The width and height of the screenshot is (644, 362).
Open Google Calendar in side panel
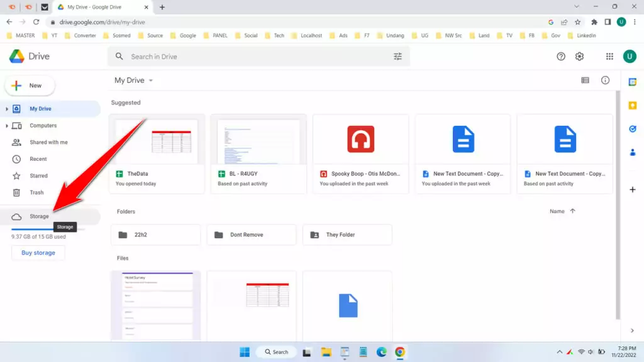point(633,82)
